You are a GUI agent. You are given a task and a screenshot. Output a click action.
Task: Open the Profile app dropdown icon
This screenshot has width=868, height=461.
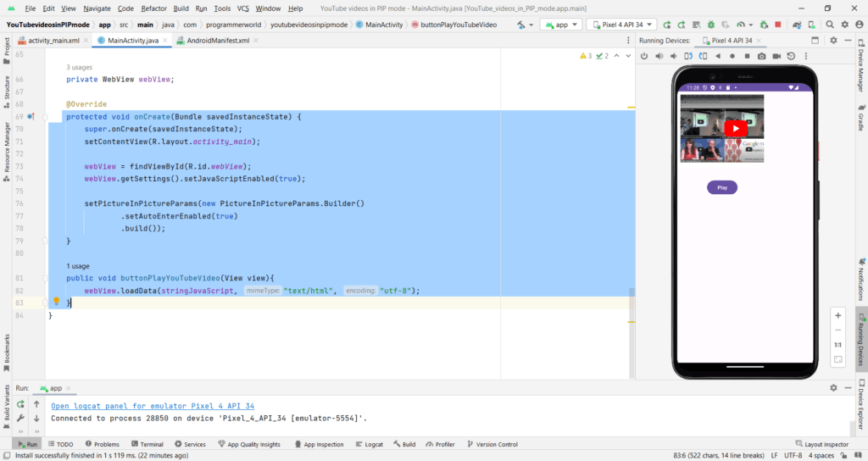click(743, 25)
